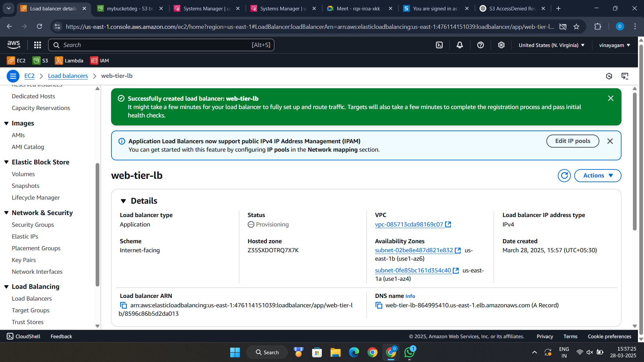Open Microsoft Edge from the taskbar
This screenshot has width=644, height=362.
pos(354,352)
